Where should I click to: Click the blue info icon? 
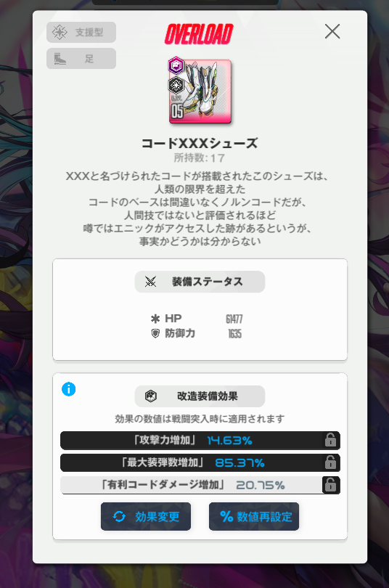point(68,389)
